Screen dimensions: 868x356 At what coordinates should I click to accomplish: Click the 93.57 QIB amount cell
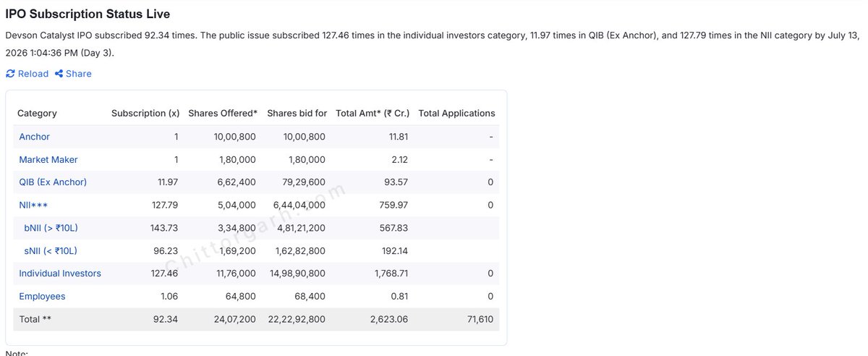pos(397,182)
